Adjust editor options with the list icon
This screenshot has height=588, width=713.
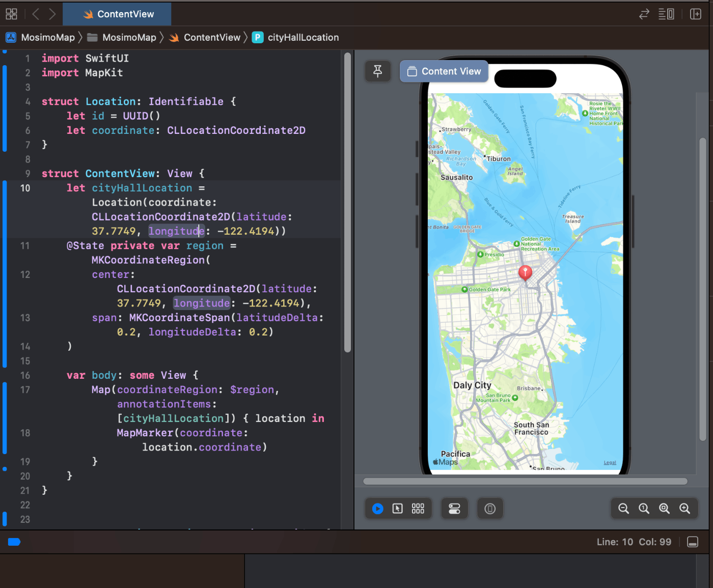tap(666, 14)
